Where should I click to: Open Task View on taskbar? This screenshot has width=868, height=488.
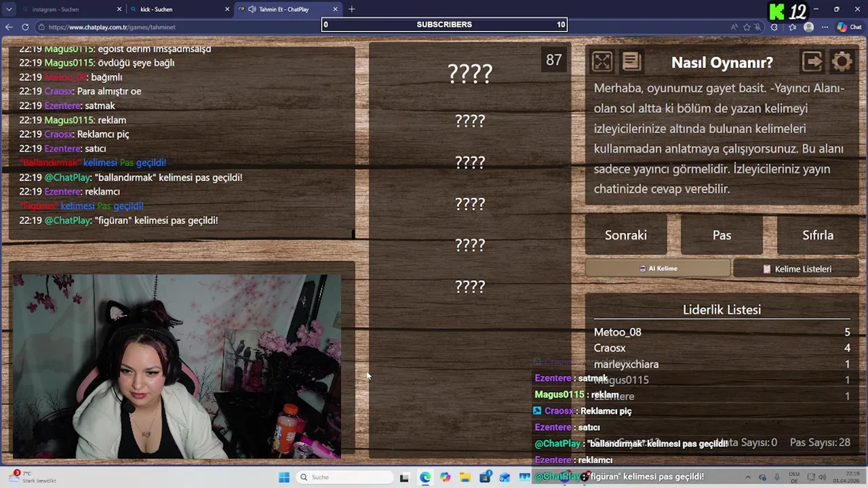click(404, 477)
